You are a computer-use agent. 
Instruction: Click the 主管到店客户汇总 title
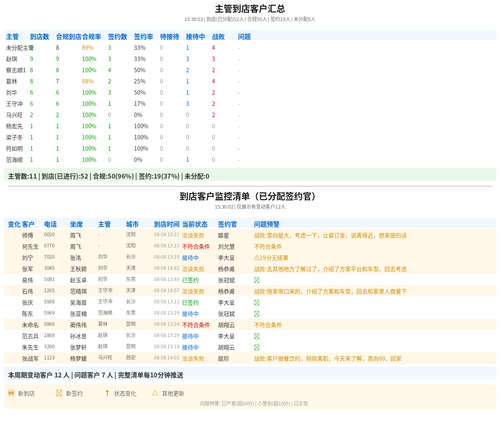(250, 9)
